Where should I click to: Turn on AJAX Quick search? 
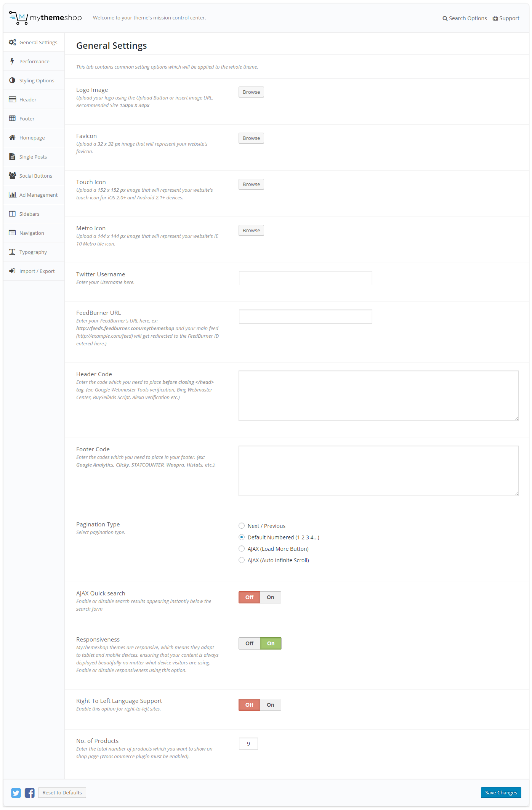(x=271, y=597)
